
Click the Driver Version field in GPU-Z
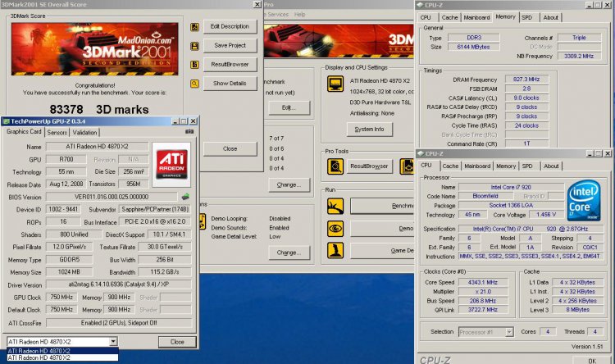click(x=119, y=284)
